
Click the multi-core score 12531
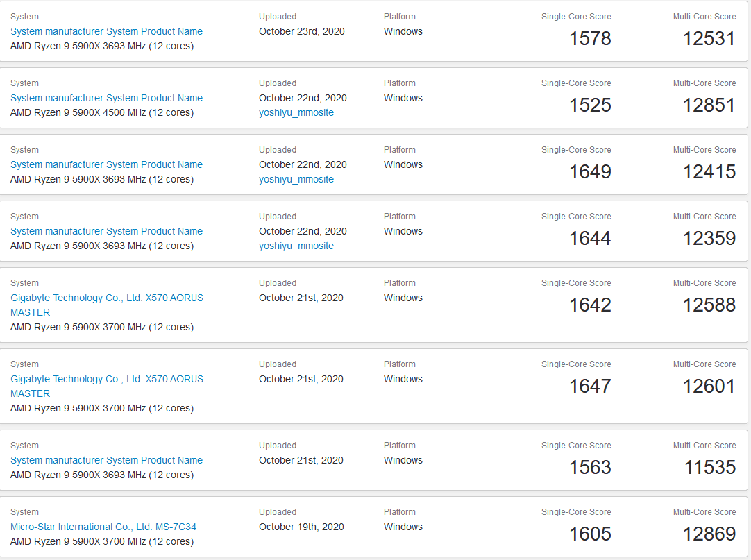[709, 39]
